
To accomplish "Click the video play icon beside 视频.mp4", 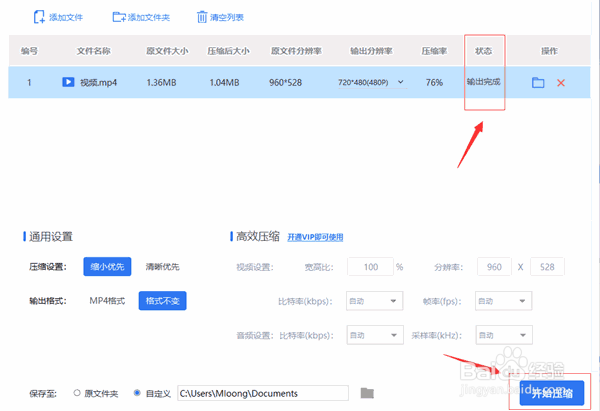I will 68,82.
